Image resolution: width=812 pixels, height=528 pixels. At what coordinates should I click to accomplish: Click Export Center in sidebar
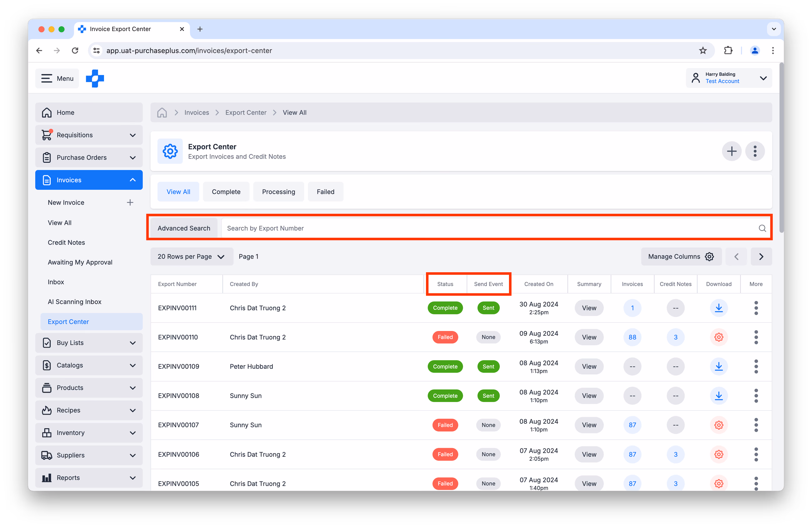click(x=92, y=322)
